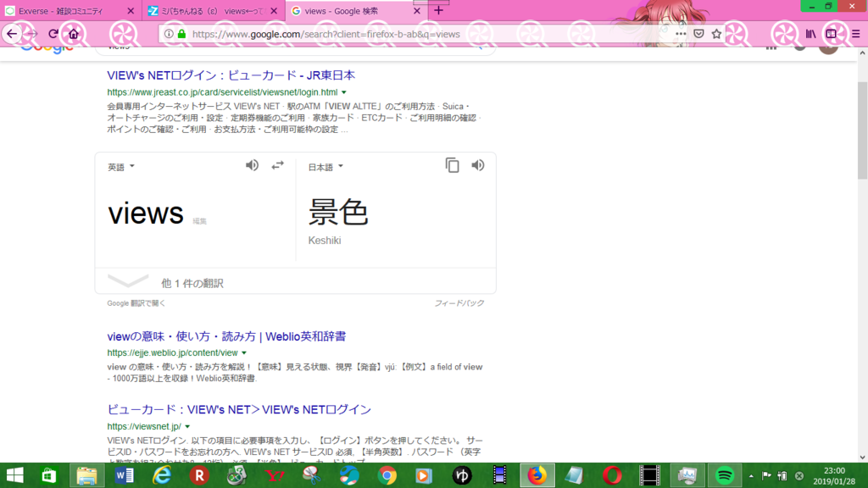Open the red R app on taskbar
Image resolution: width=868 pixels, height=488 pixels.
pos(199,475)
